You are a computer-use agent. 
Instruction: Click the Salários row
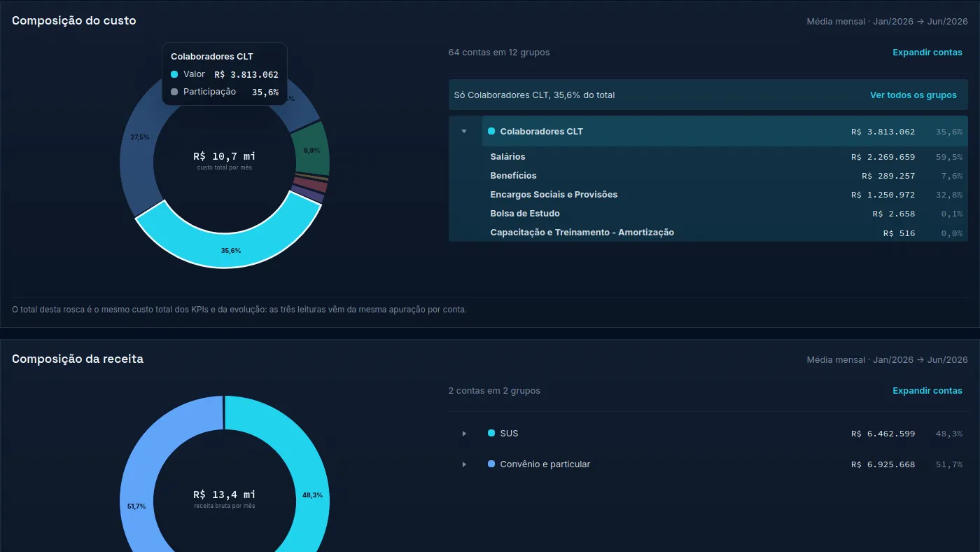point(708,157)
